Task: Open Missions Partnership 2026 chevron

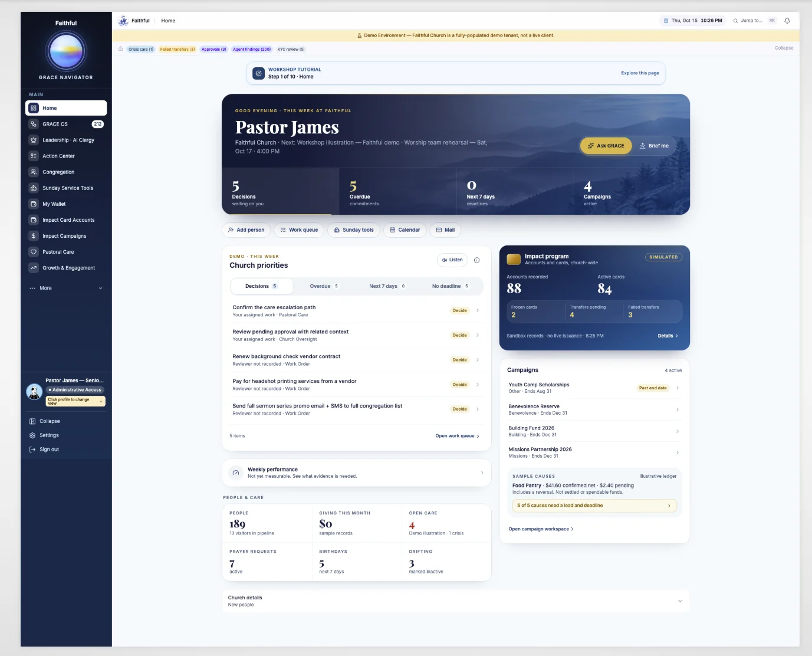Action: [677, 452]
